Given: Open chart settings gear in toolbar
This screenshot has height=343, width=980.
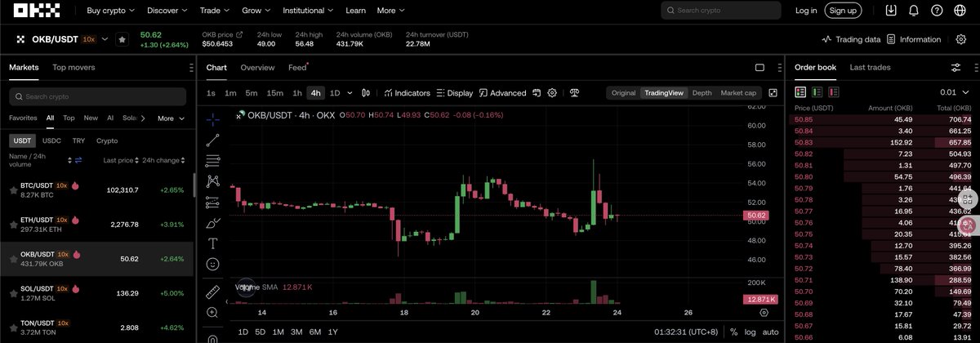Looking at the screenshot, I should click(553, 93).
